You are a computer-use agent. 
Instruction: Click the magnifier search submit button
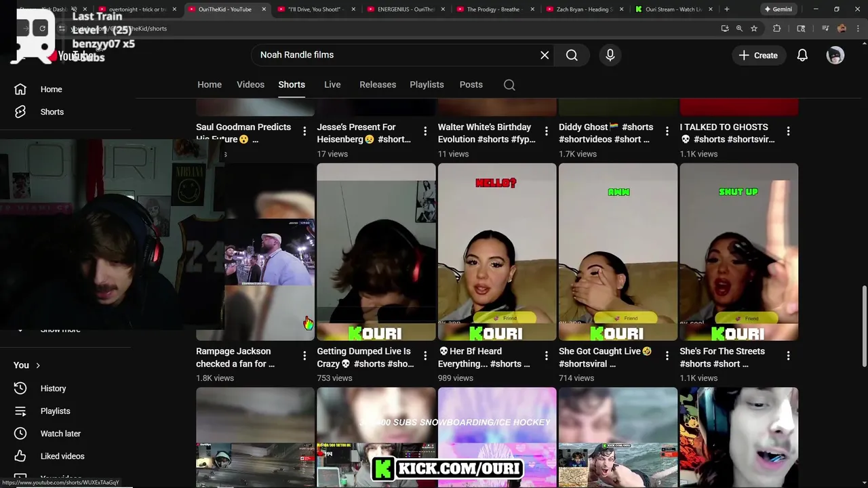coord(572,55)
